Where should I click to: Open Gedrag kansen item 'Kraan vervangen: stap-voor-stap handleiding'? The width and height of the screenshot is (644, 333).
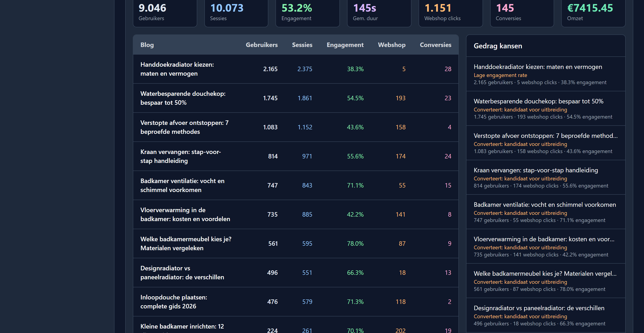tap(546, 177)
